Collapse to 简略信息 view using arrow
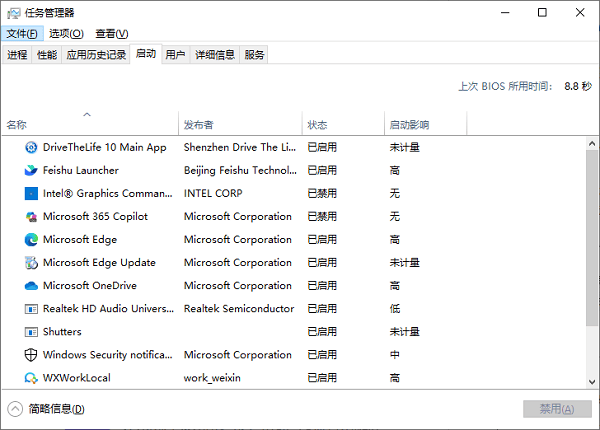 point(15,408)
